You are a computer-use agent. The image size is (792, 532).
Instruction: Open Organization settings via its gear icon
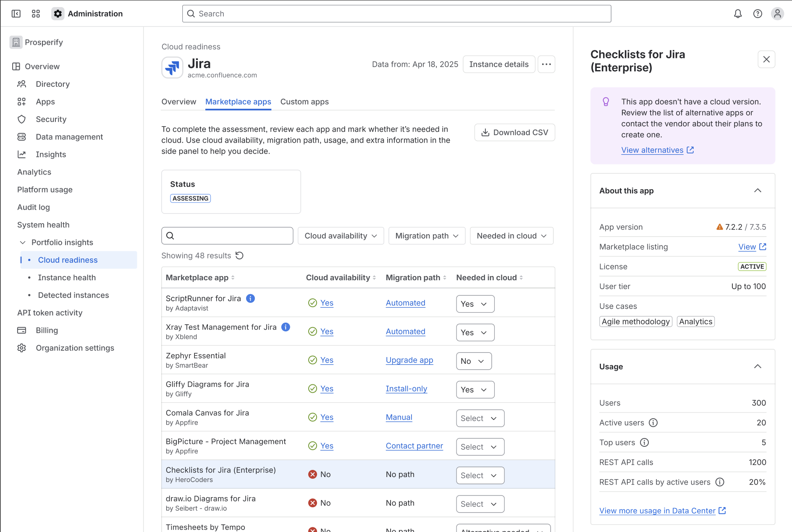22,348
